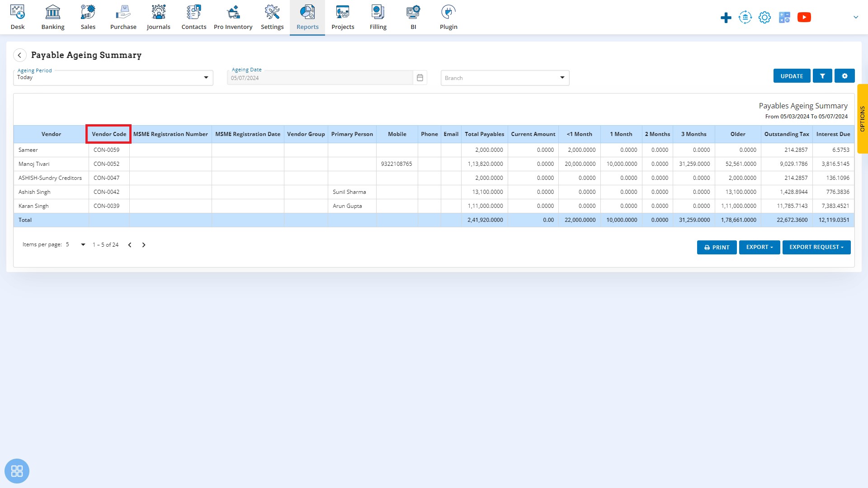
Task: Click the PRINT button for report
Action: coord(717,247)
